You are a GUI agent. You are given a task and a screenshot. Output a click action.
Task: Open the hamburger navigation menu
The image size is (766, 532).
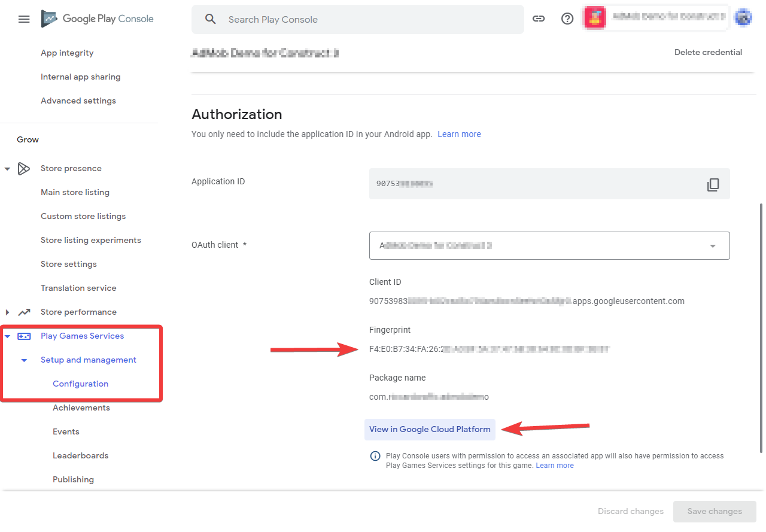24,19
